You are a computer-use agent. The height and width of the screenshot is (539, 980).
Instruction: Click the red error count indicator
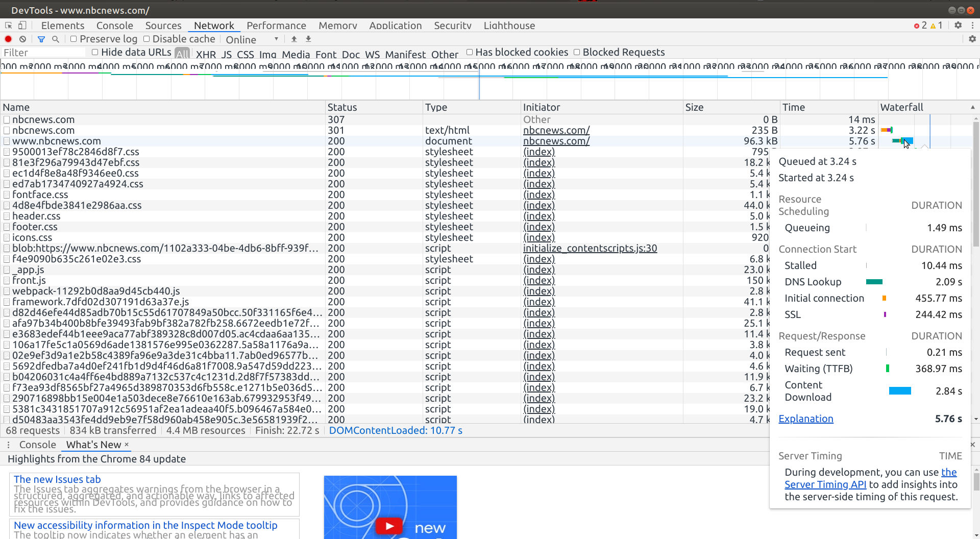920,25
